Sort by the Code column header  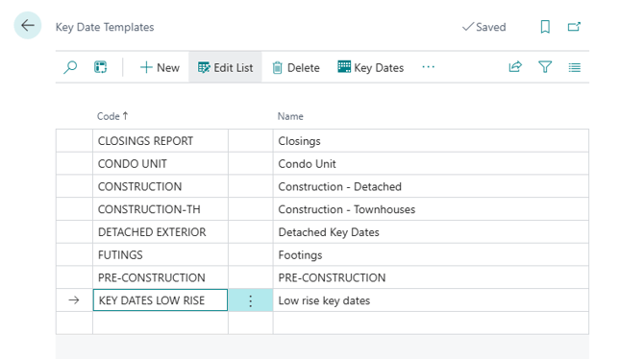112,116
